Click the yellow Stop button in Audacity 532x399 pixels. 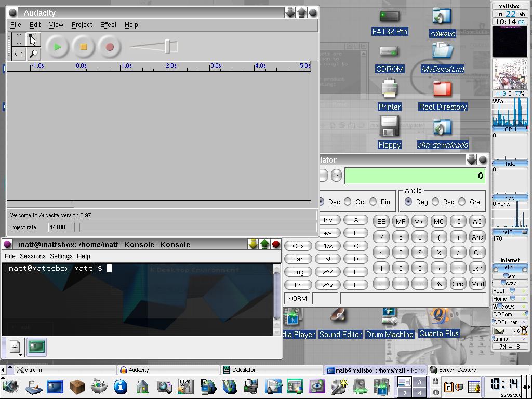click(84, 47)
